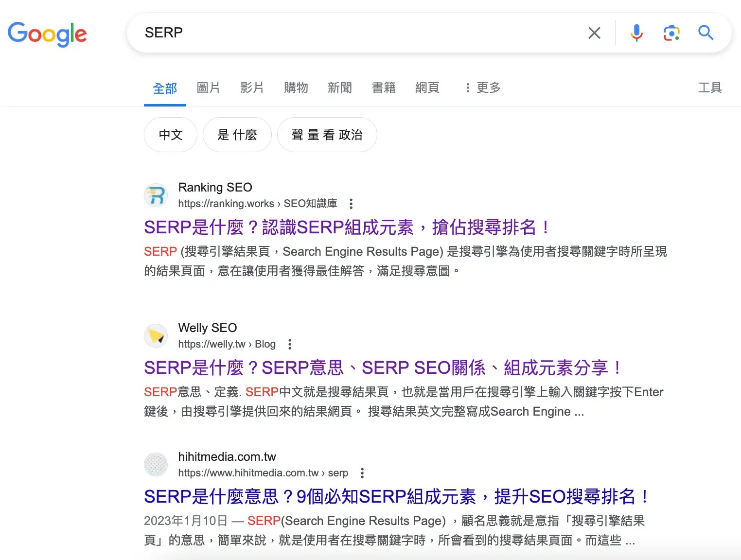This screenshot has height=560, width=741.
Task: Switch to the 新聞 tab
Action: pyautogui.click(x=339, y=88)
